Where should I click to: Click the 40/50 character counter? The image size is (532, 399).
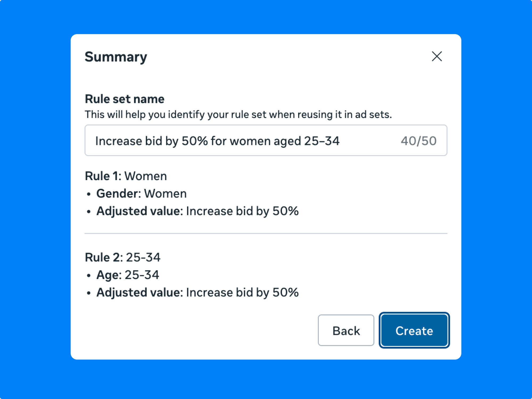click(x=418, y=141)
